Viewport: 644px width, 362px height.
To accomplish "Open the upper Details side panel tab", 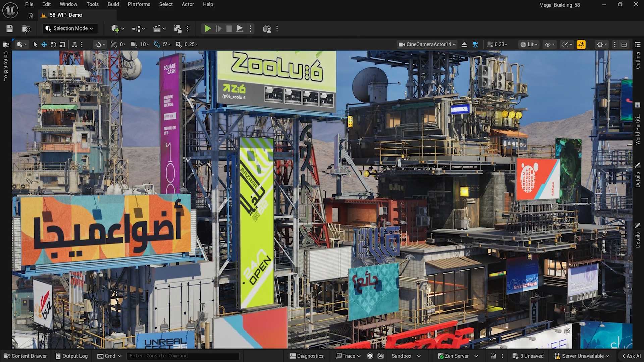I will coord(638,175).
